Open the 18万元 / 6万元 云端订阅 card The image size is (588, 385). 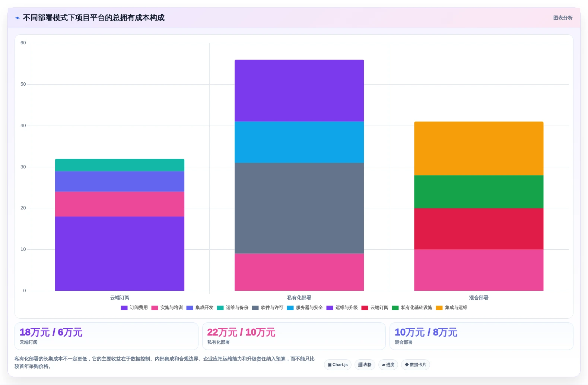click(x=106, y=336)
